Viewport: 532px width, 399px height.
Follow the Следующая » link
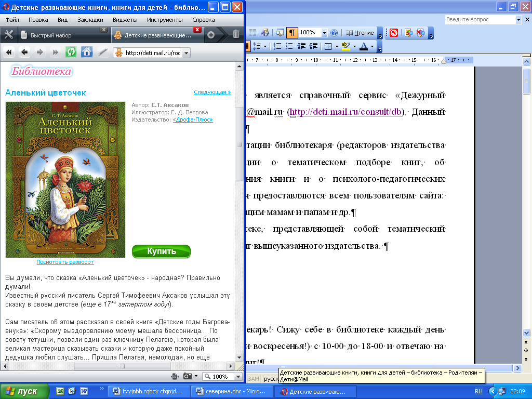[212, 92]
